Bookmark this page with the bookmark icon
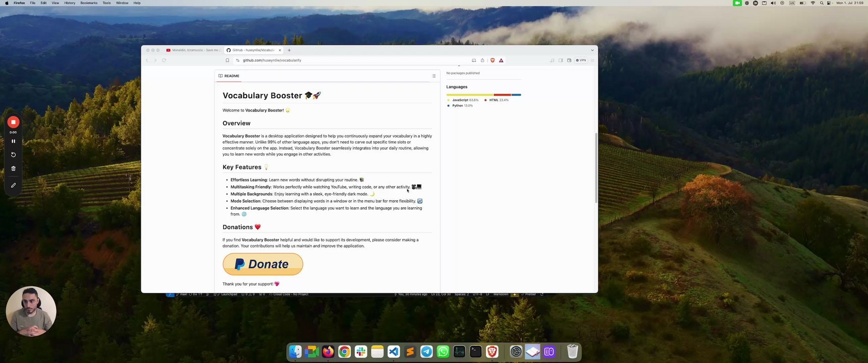Screen dimensions: 868x363 tap(227, 60)
